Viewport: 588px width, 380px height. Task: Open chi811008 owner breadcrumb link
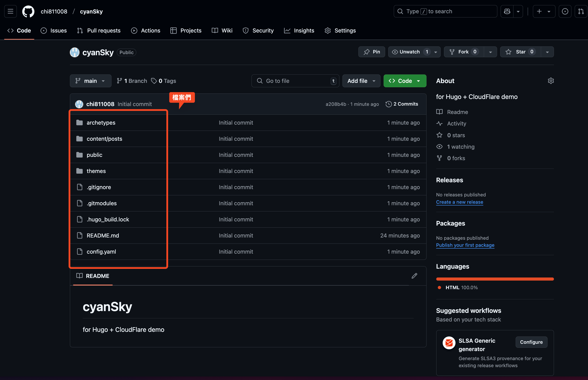coord(54,11)
